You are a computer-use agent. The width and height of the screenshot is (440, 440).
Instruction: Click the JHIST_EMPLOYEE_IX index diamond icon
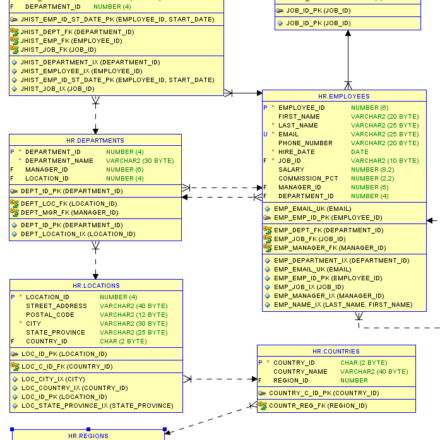(x=14, y=71)
